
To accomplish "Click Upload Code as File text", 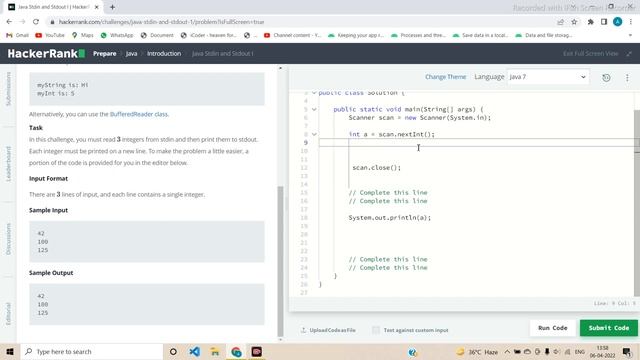I will click(332, 330).
